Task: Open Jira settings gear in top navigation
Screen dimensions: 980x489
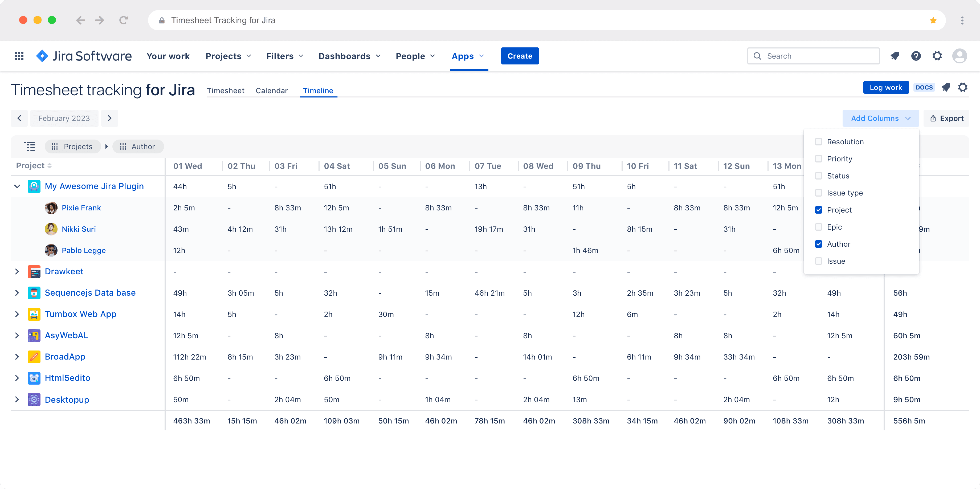Action: 937,56
